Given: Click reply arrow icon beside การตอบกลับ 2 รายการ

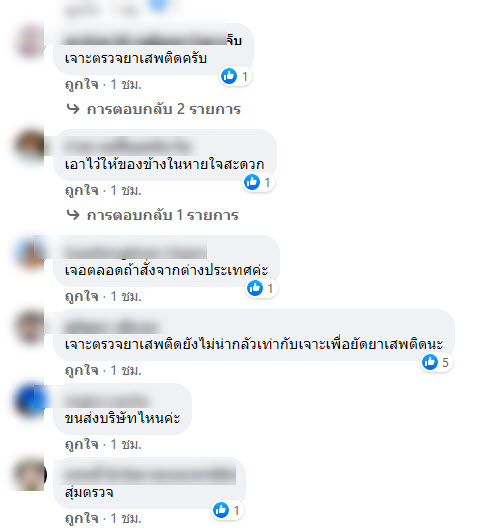Looking at the screenshot, I should 73,109.
